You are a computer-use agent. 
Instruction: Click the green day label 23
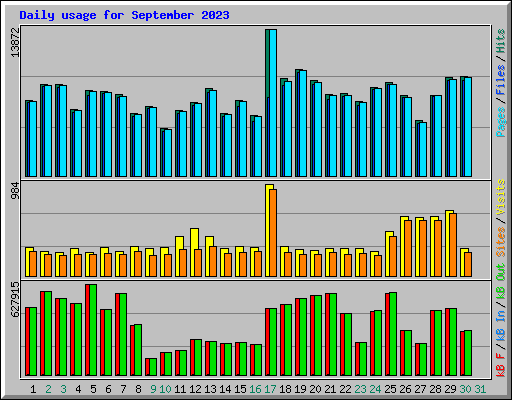360,389
